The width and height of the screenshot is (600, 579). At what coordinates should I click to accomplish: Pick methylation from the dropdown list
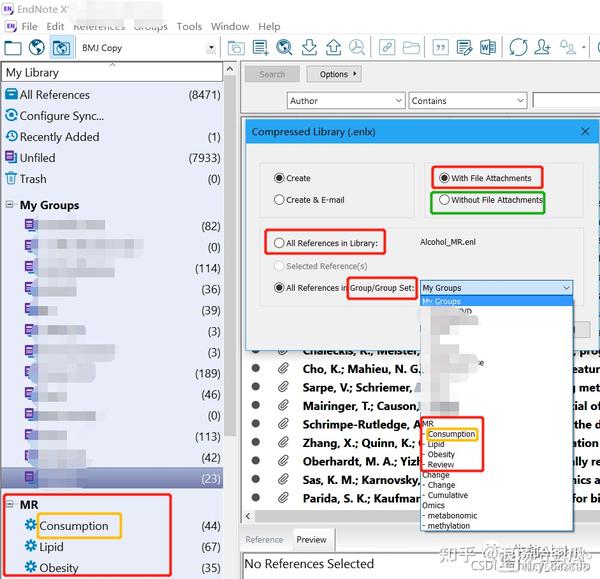point(448,526)
